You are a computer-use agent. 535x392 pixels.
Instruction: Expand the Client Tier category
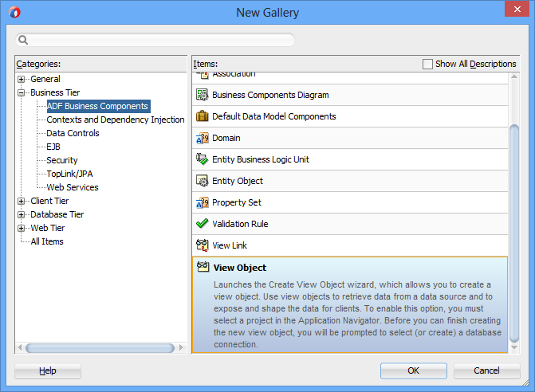pos(22,201)
